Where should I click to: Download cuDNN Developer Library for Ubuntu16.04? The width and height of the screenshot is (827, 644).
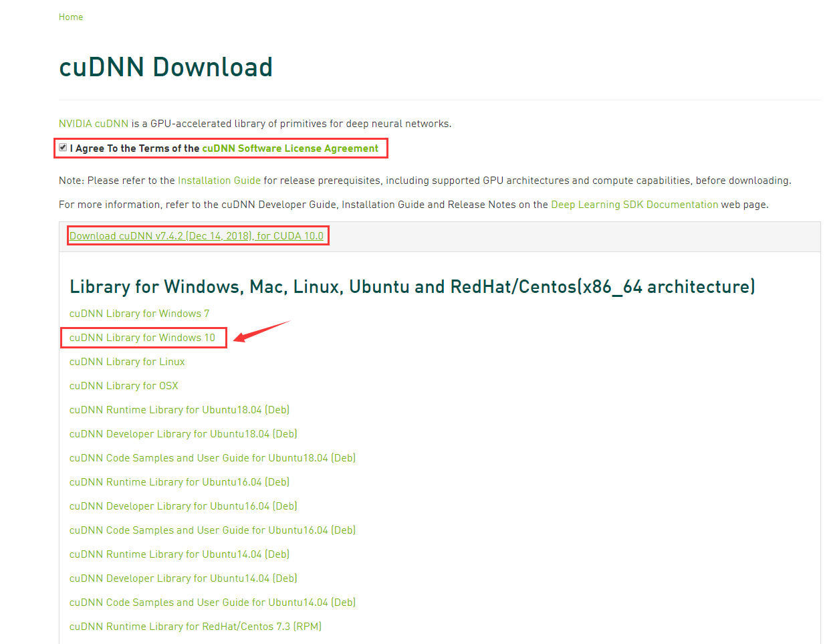[183, 506]
